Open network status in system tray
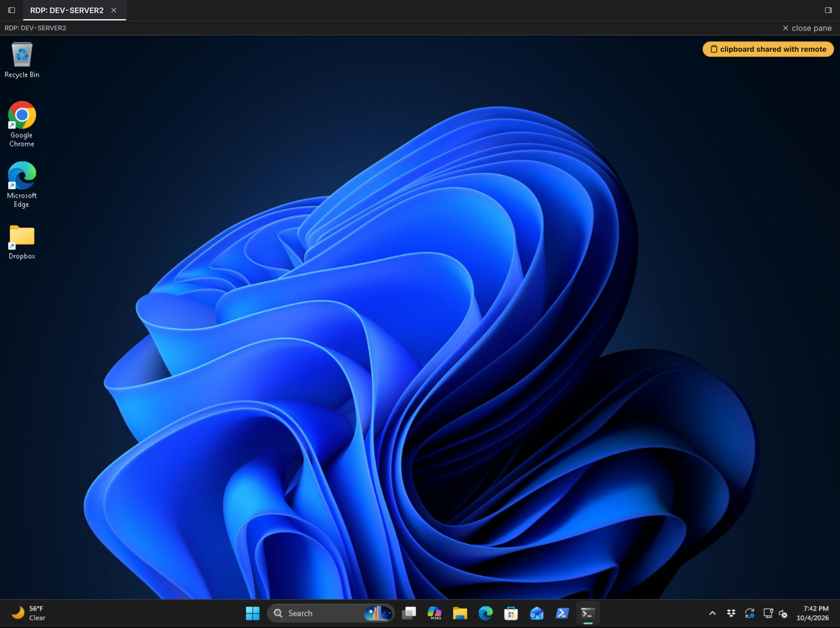This screenshot has height=628, width=840. coord(768,613)
